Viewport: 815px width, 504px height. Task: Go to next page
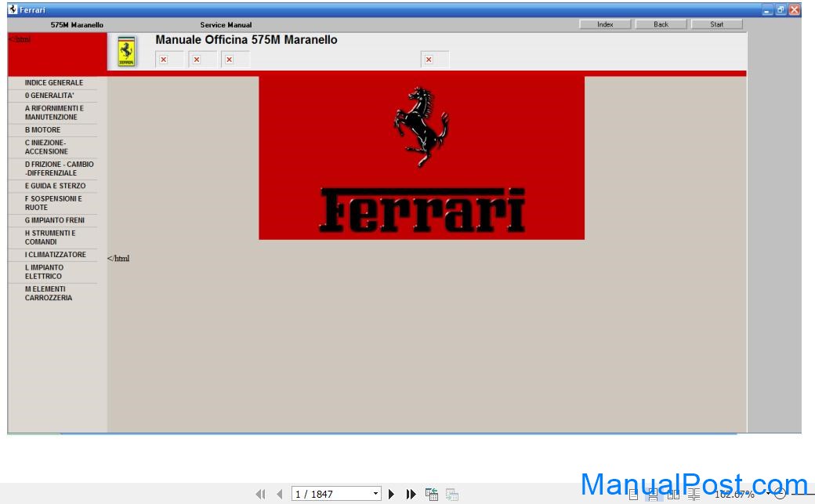(x=391, y=494)
